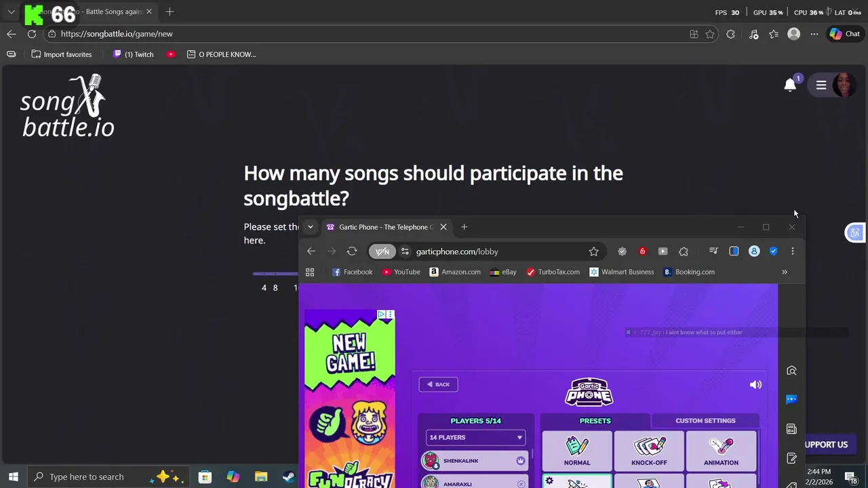Switch to the CUSTOM SETTINGS tab
The image size is (868, 488).
tap(705, 421)
